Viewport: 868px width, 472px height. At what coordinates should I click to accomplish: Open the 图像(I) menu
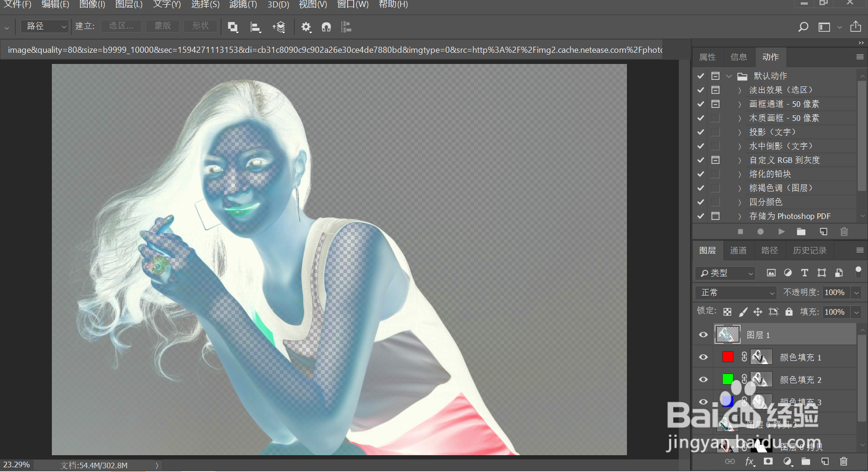(x=92, y=4)
